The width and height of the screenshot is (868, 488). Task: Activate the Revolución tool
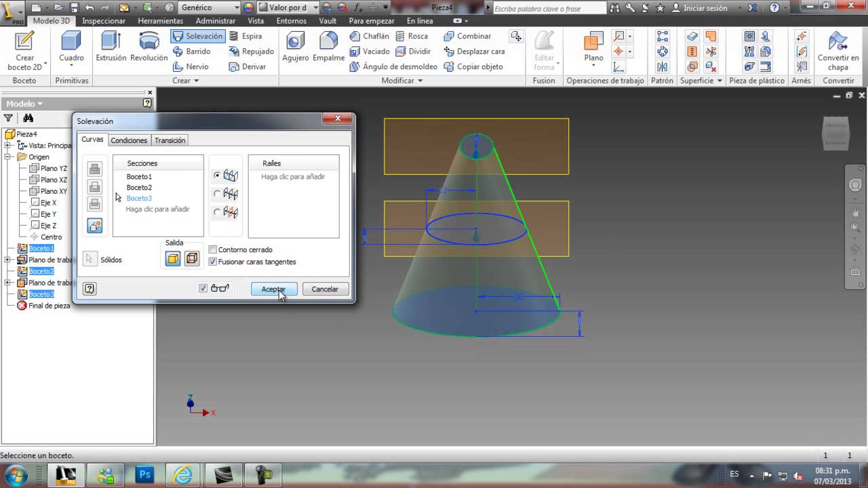point(149,47)
